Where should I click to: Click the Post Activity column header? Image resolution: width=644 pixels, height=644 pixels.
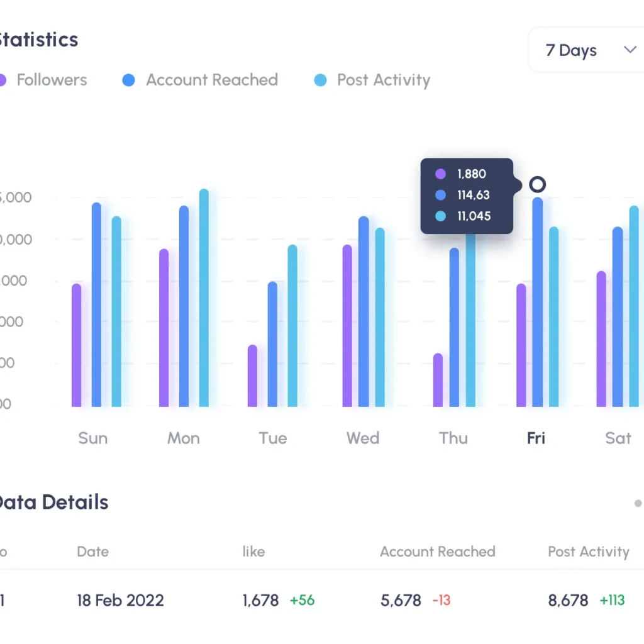pos(588,552)
